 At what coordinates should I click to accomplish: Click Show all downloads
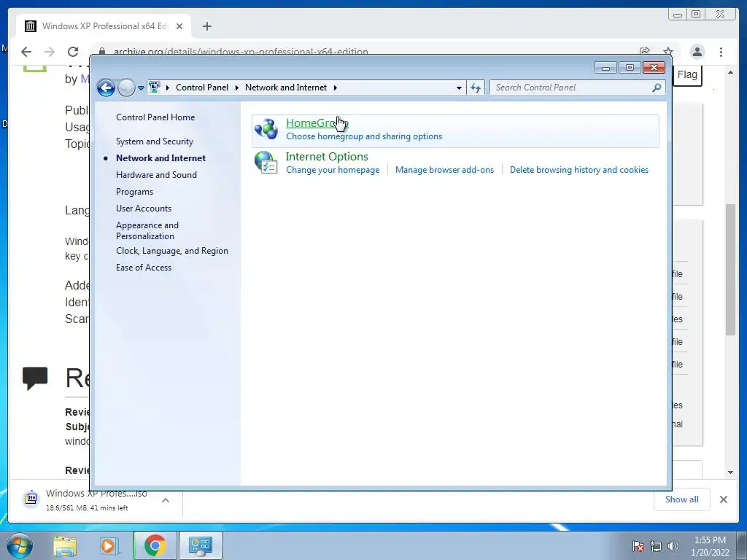682,499
